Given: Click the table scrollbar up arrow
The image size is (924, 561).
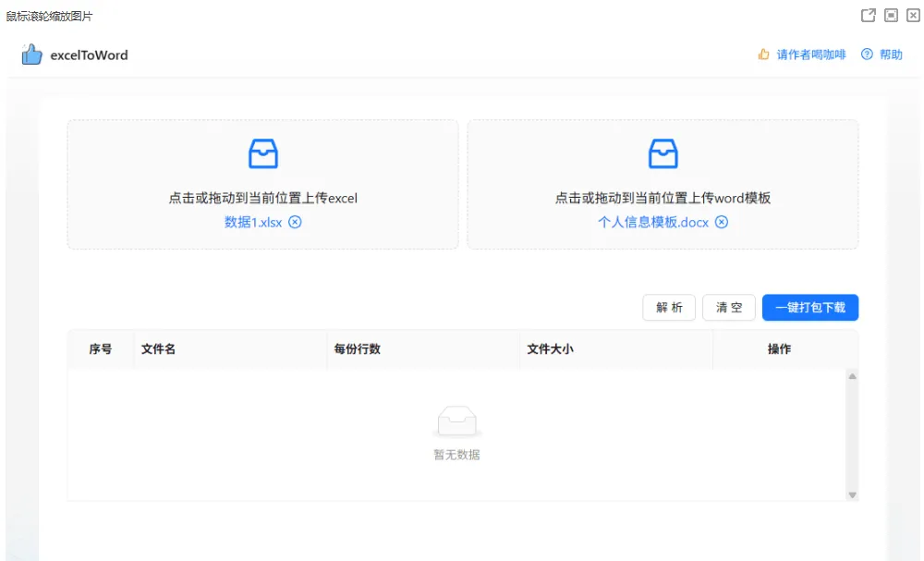Looking at the screenshot, I should point(852,376).
